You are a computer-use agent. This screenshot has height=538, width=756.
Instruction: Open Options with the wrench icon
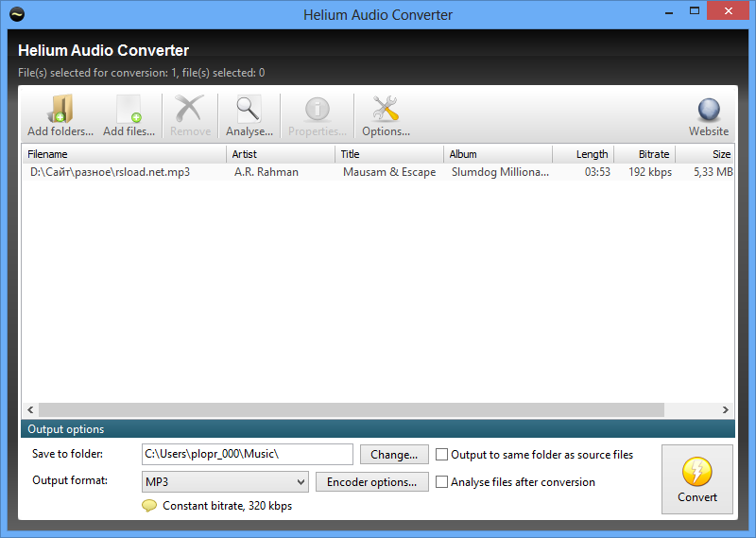386,115
